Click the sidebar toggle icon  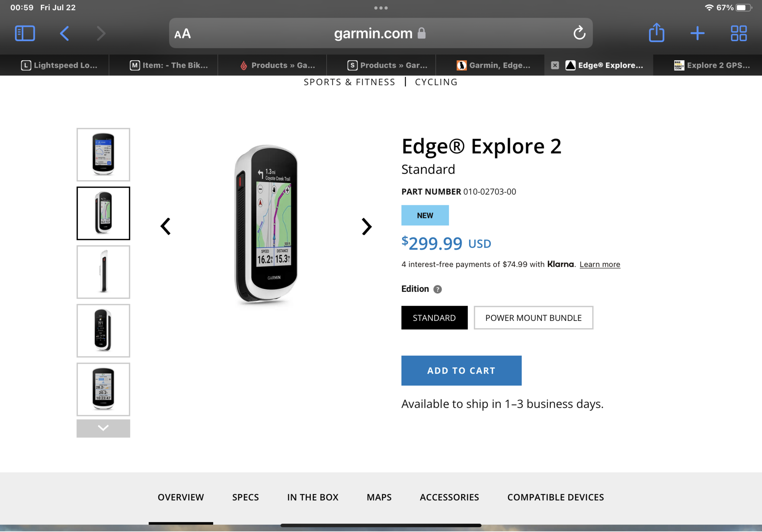pyautogui.click(x=25, y=32)
